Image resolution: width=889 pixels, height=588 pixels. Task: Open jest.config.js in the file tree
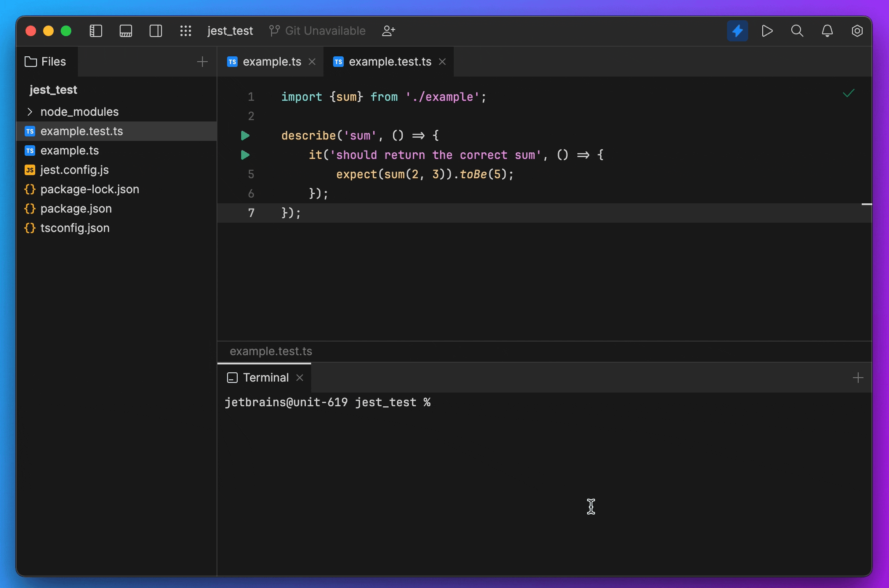click(x=74, y=170)
